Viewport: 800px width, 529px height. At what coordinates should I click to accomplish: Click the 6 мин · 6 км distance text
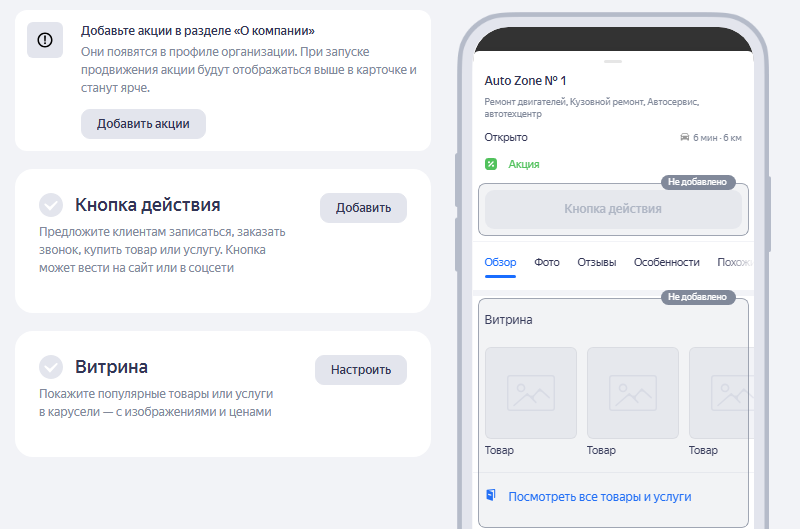[717, 138]
